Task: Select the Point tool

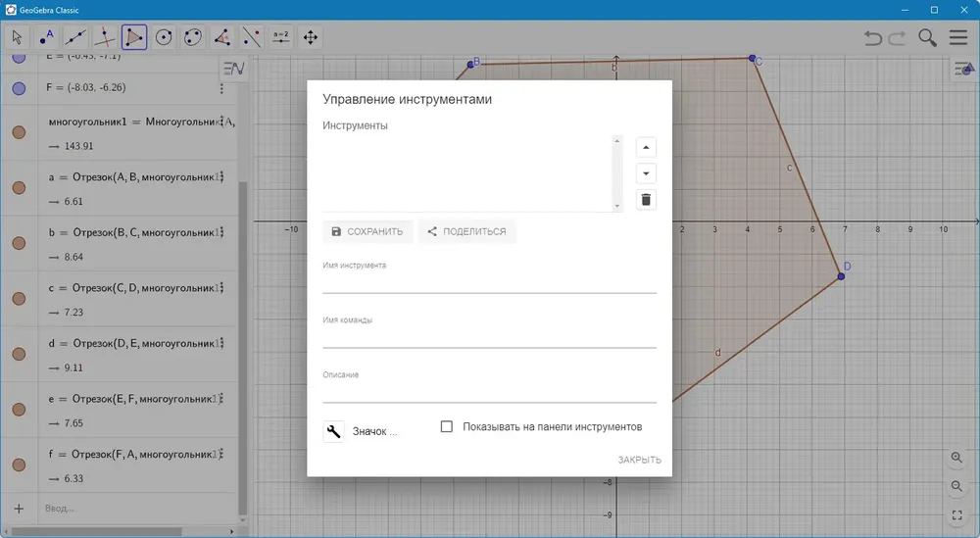Action: 46,37
